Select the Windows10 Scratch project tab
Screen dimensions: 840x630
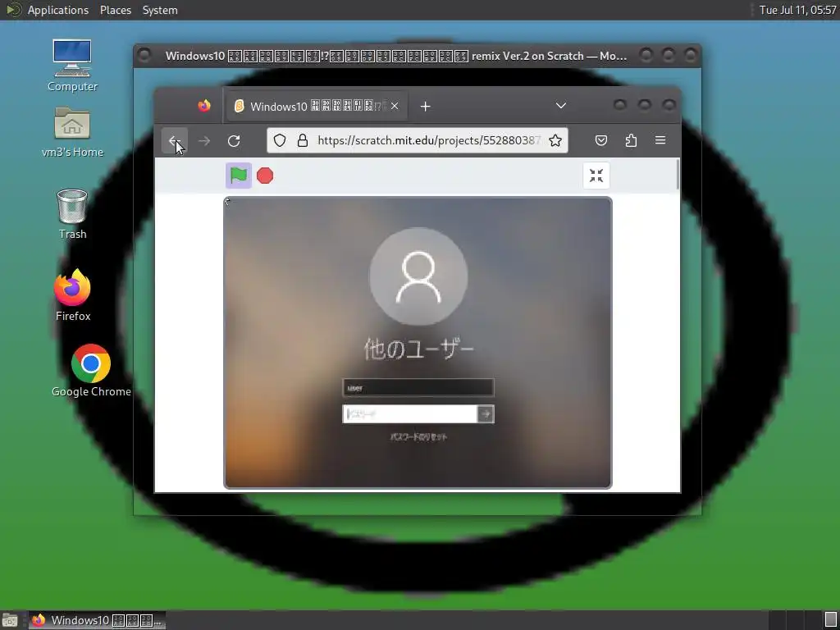pos(317,106)
